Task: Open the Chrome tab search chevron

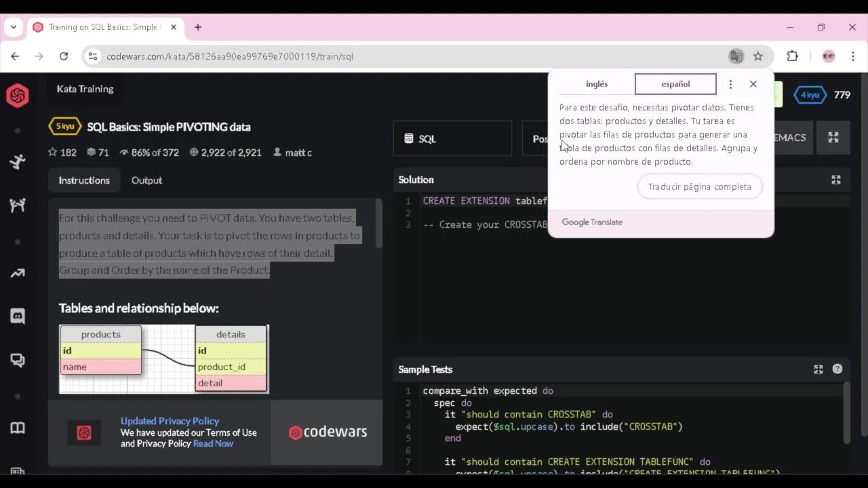Action: click(13, 27)
